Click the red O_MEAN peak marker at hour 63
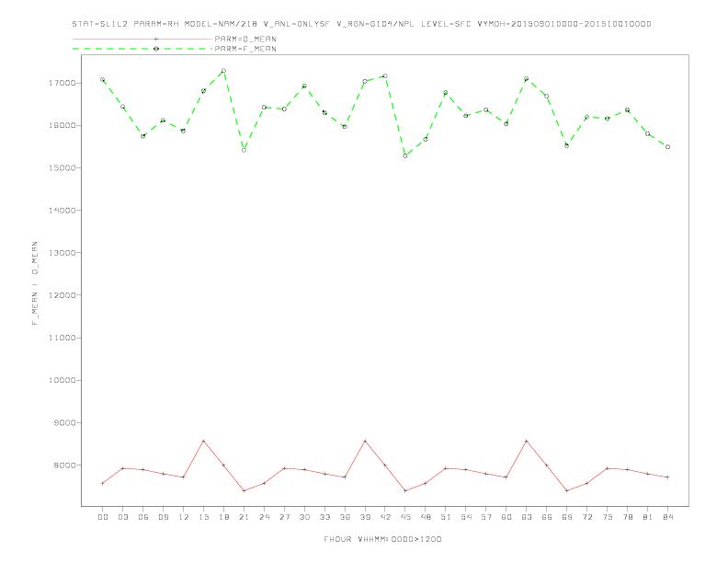 click(x=527, y=441)
